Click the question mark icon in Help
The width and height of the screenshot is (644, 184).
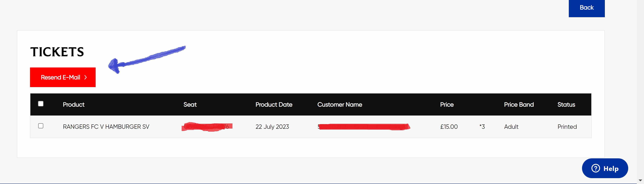[x=596, y=168]
